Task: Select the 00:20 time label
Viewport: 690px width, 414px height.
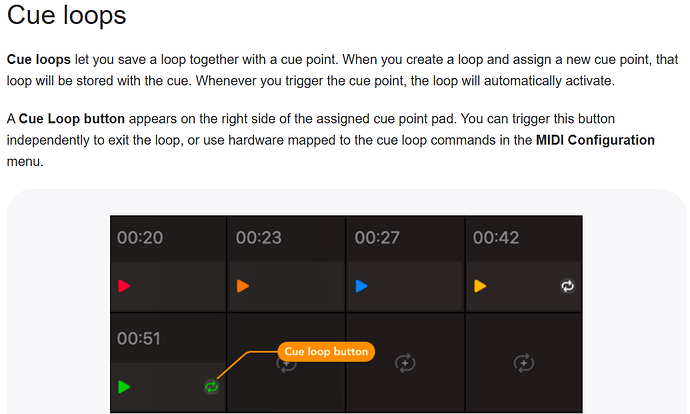Action: [x=140, y=238]
